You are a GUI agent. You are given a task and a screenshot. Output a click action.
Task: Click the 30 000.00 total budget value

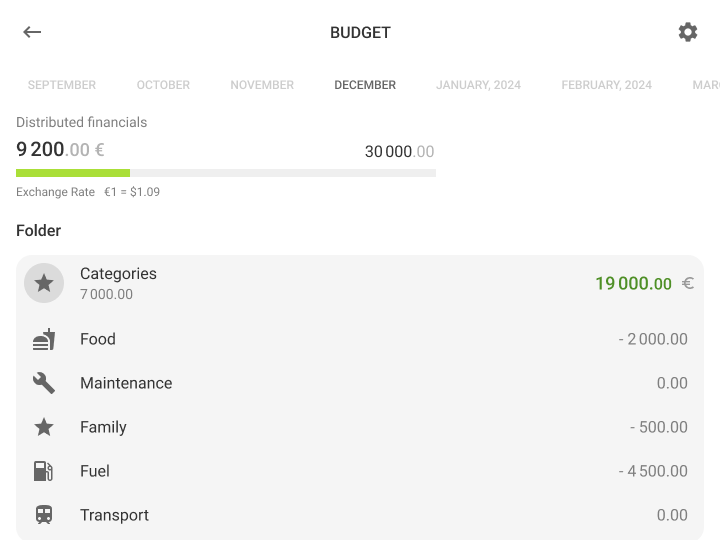pos(399,152)
